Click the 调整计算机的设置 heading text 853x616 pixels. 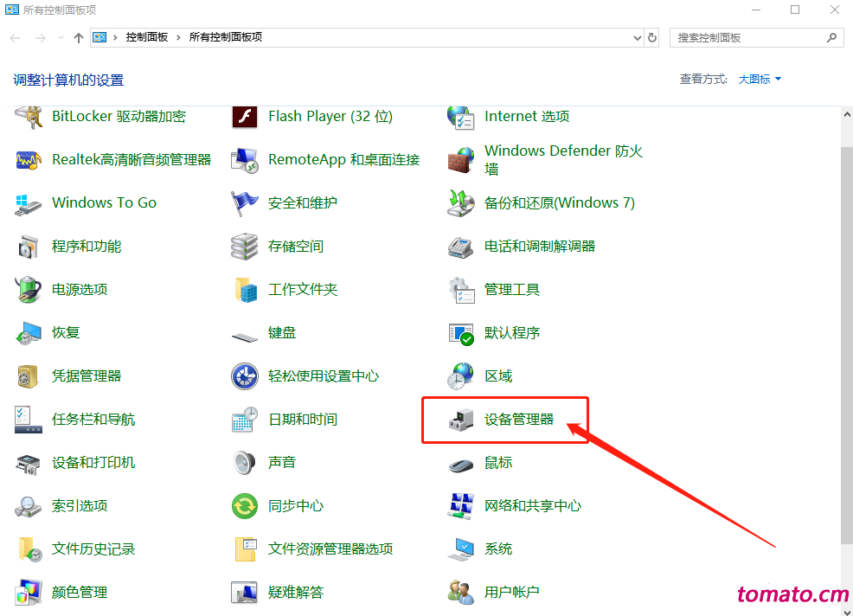(68, 80)
